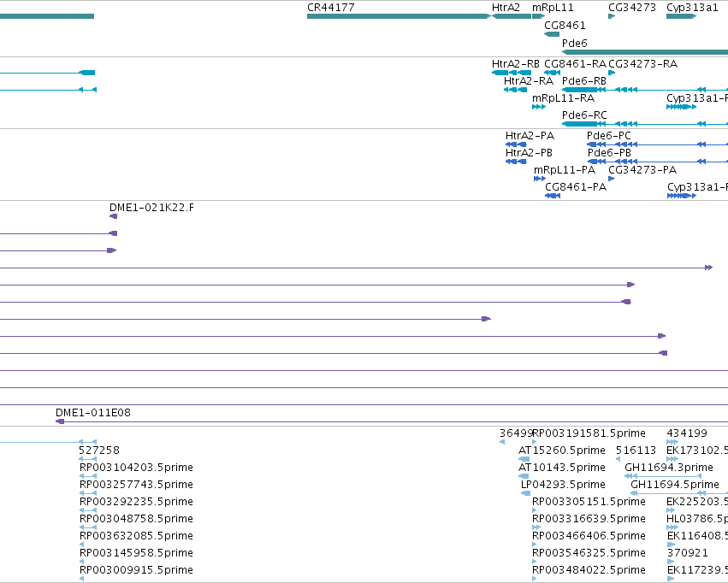Select the HtrA2-RB transcript label

click(x=515, y=63)
